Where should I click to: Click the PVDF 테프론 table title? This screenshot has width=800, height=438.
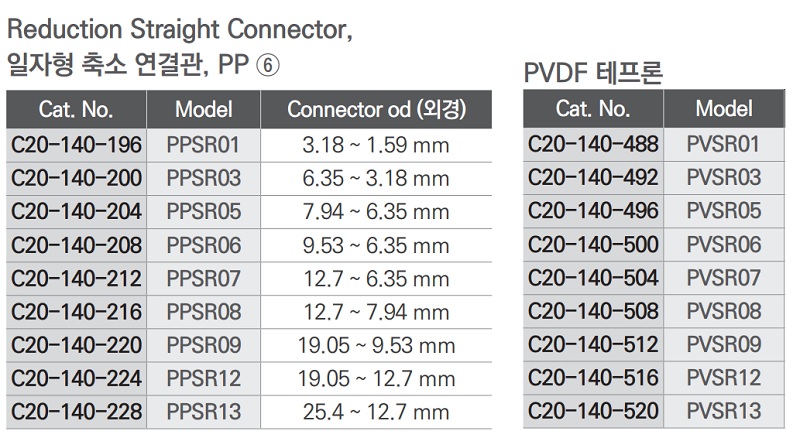pos(593,74)
